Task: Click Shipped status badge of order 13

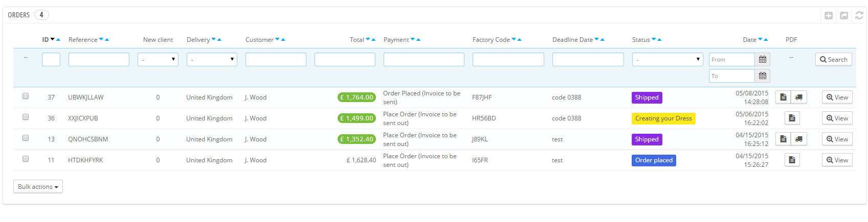Action: click(647, 139)
